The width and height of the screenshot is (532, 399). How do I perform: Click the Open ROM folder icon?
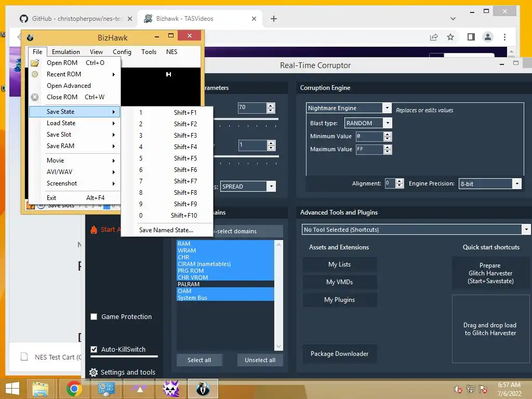tap(35, 63)
